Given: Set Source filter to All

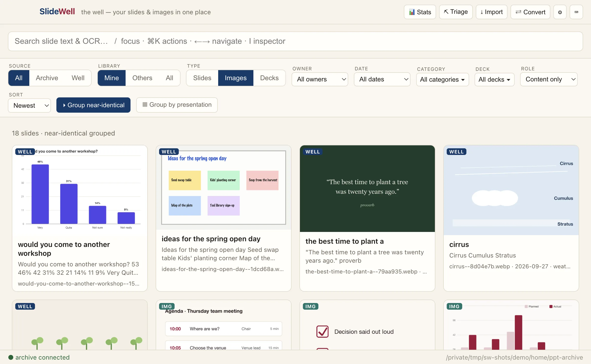Looking at the screenshot, I should (19, 78).
